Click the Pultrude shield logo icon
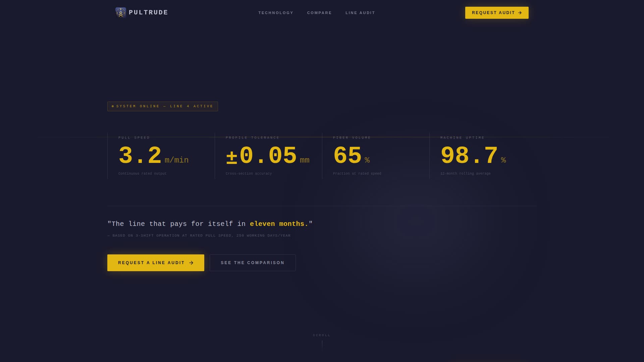 [120, 12]
